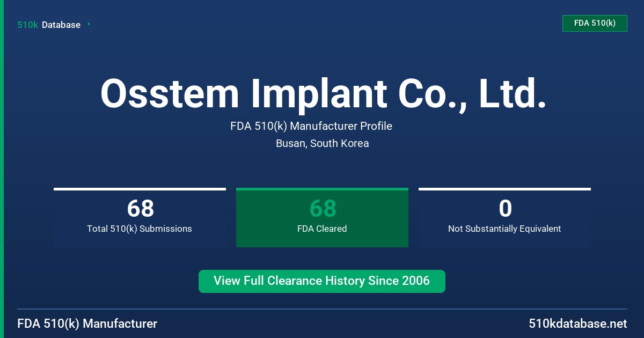
Task: Click the 510k Database logo text
Action: [x=49, y=25]
